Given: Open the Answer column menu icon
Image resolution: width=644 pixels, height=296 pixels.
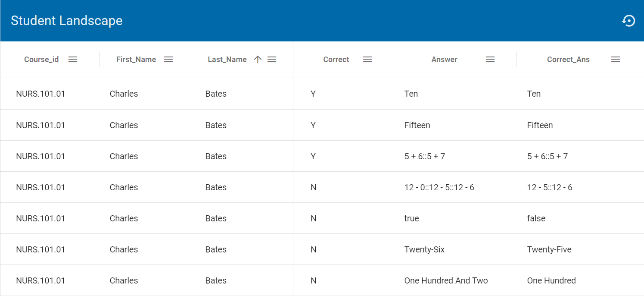Looking at the screenshot, I should click(x=490, y=60).
